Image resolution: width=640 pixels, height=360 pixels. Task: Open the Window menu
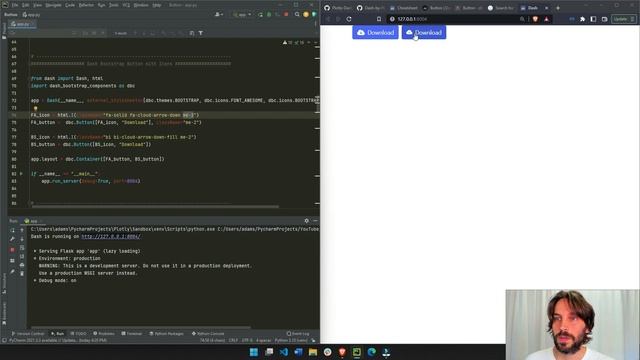coord(141,5)
